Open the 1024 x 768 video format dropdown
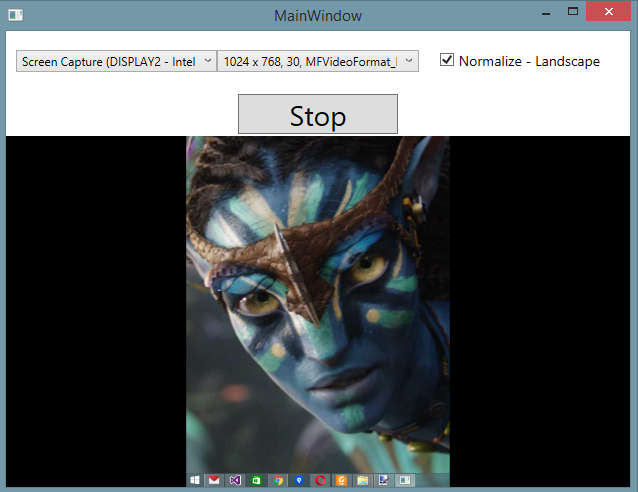The height and width of the screenshot is (492, 638). pos(318,61)
